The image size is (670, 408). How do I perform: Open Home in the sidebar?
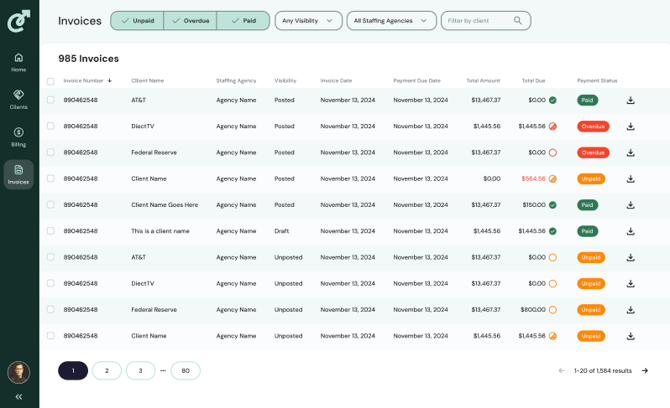coord(18,62)
